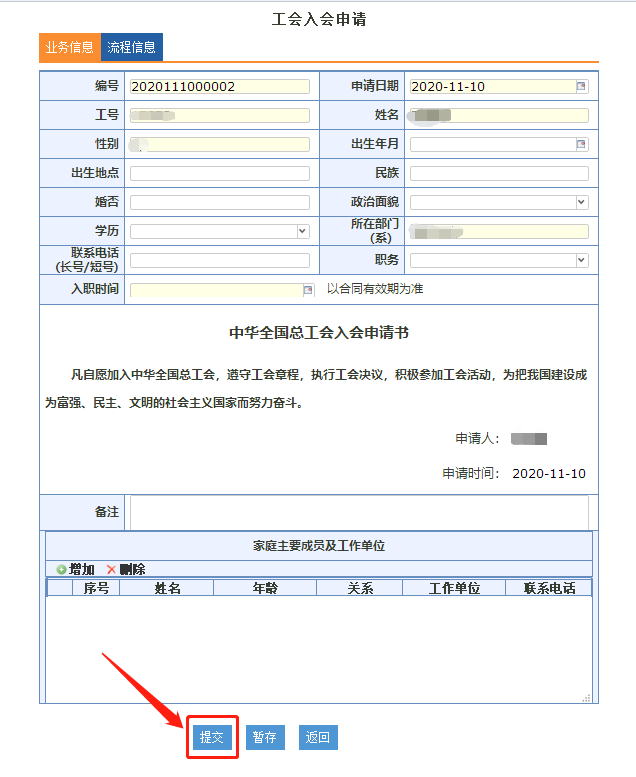Click into the 婚否 input field

(x=219, y=202)
